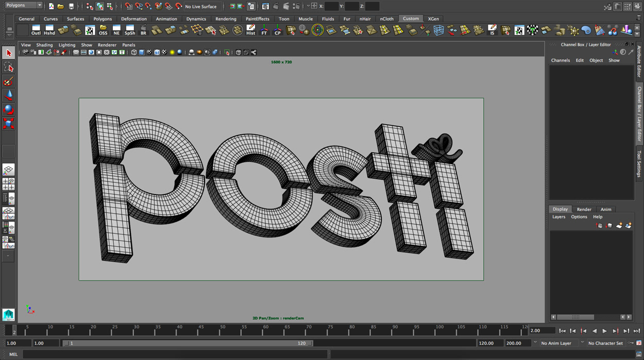This screenshot has height=360, width=644.
Task: Open the animation preferences icon beside the key
Action: click(x=639, y=343)
